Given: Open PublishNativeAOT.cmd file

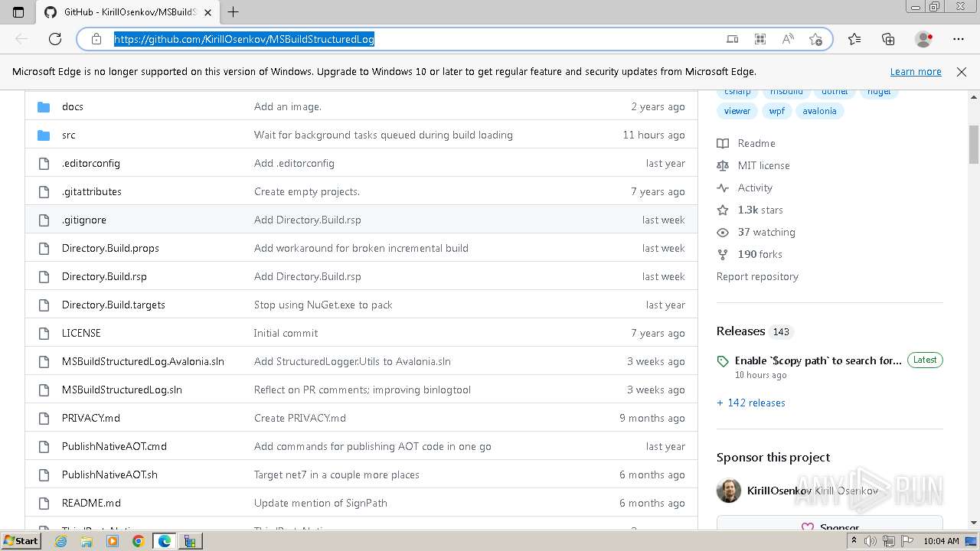Looking at the screenshot, I should 114,446.
